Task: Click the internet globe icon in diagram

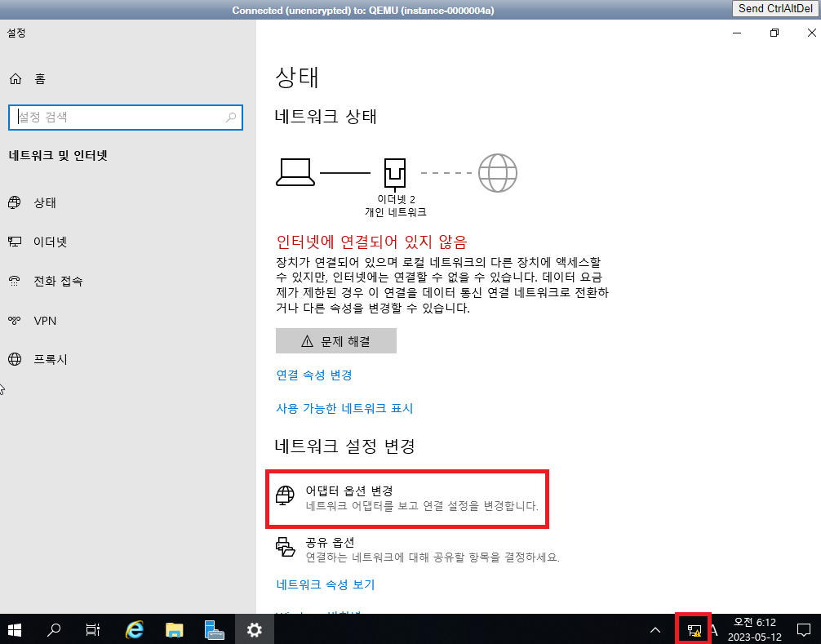Action: coord(498,173)
